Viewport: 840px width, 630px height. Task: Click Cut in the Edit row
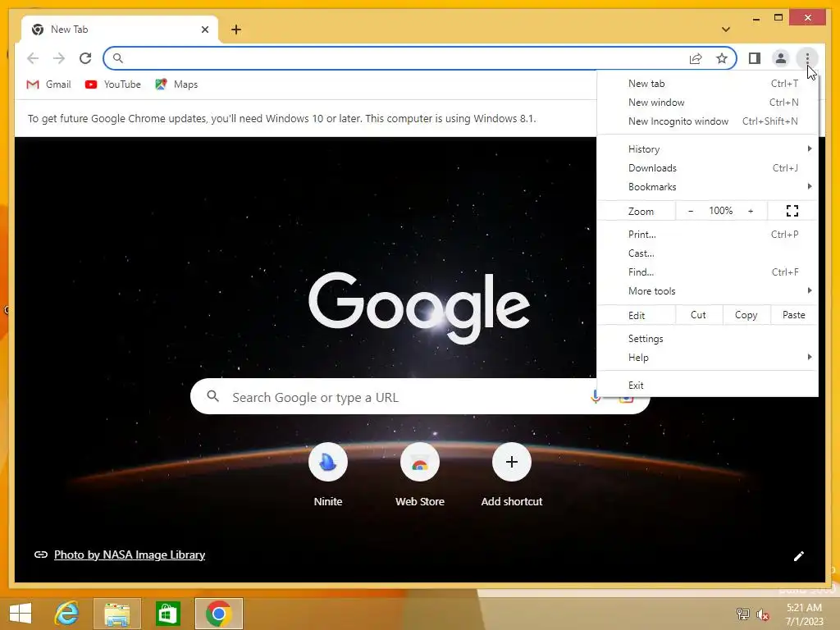click(699, 315)
